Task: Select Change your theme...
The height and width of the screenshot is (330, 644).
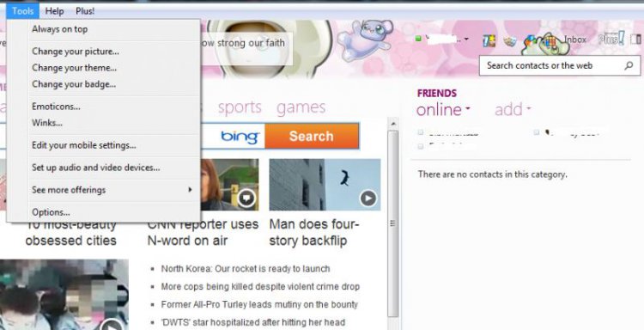Action: click(75, 68)
